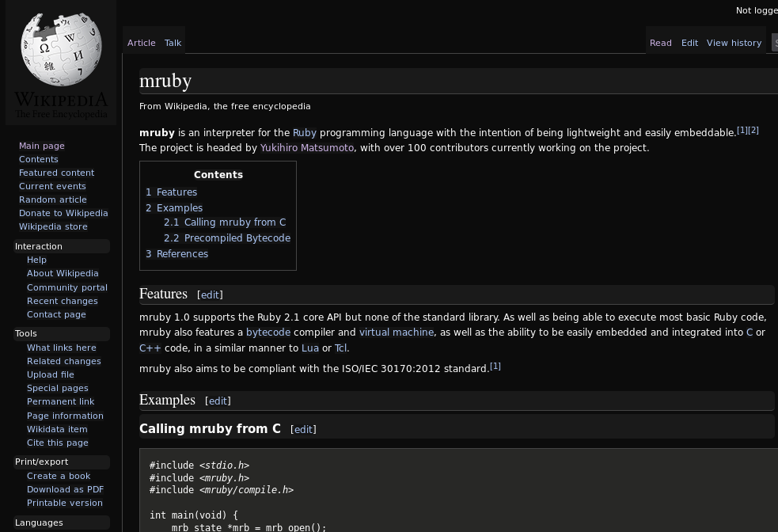
Task: Open About Wikipedia link
Action: click(63, 273)
